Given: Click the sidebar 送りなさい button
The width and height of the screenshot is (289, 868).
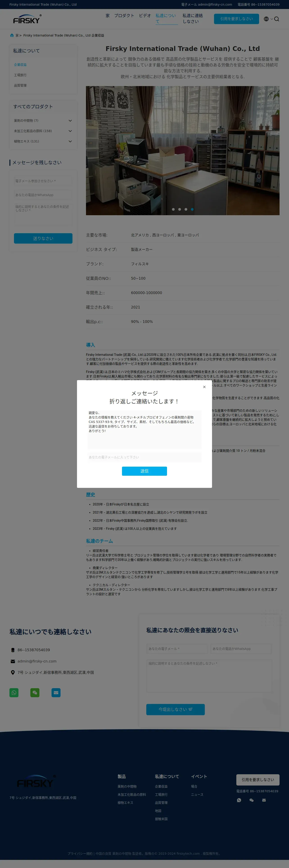Looking at the screenshot, I should tap(43, 238).
